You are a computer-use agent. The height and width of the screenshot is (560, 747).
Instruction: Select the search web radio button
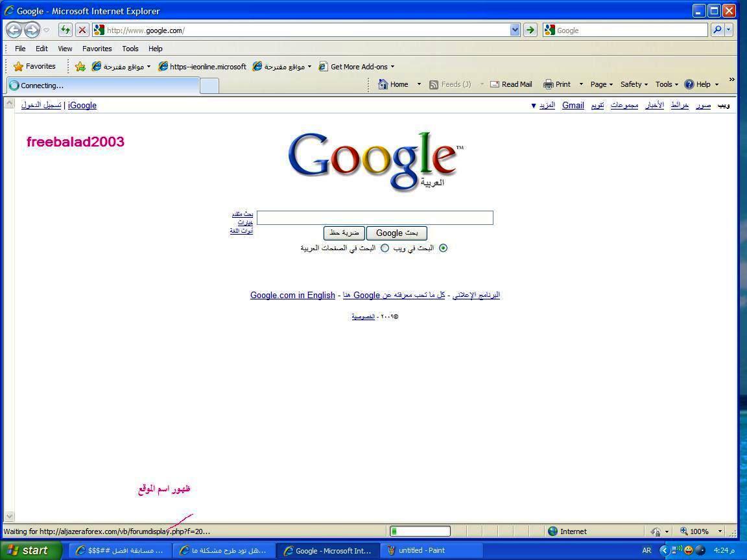[444, 248]
